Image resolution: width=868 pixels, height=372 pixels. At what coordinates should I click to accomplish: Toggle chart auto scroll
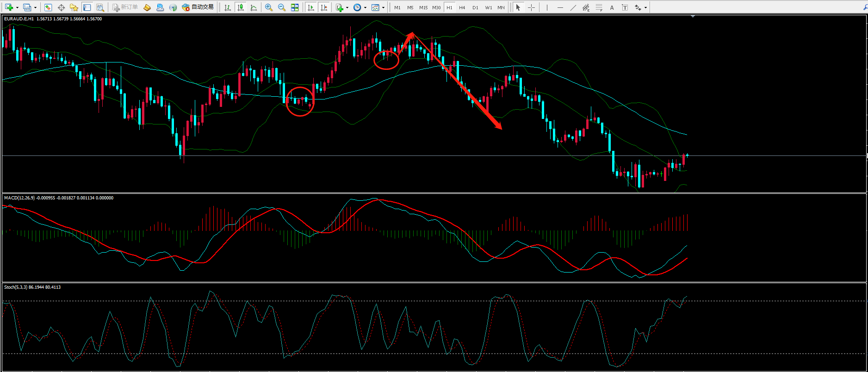point(311,7)
